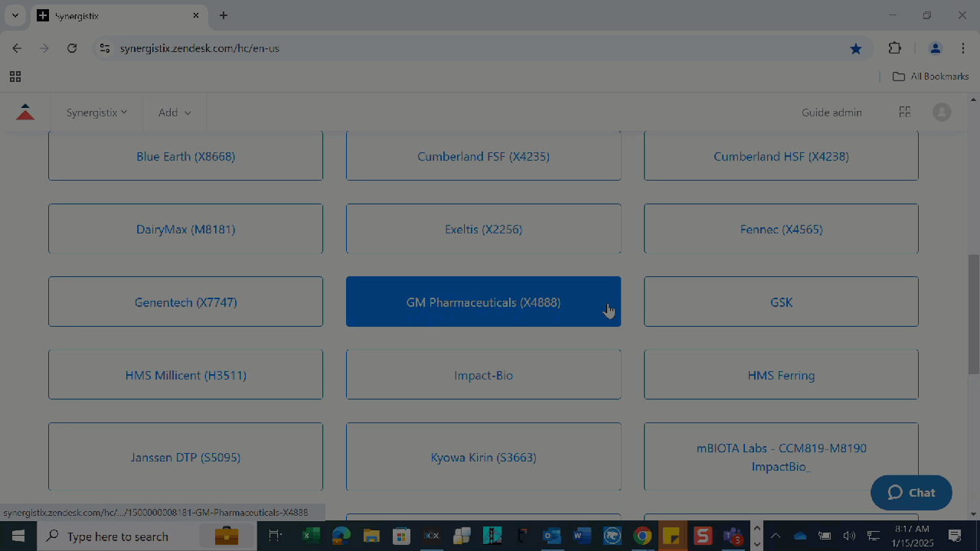Click the taskbar search box
The height and width of the screenshot is (551, 980).
(x=147, y=536)
